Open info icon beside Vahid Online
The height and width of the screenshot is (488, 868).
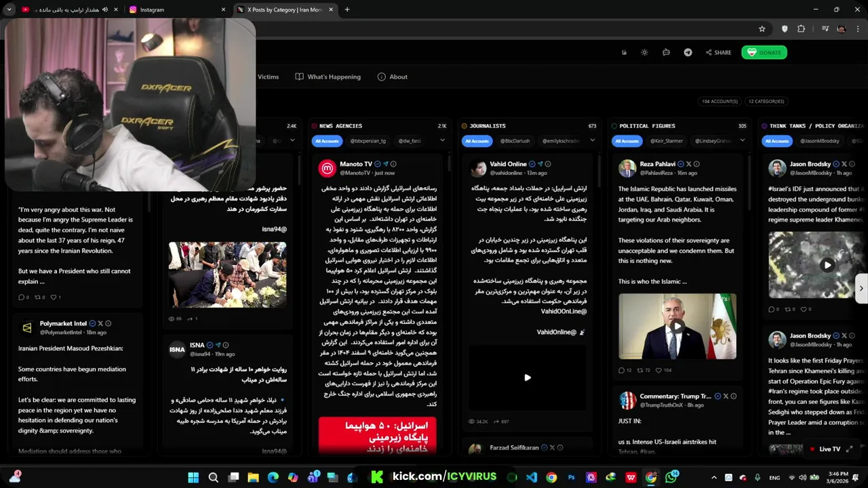pos(548,164)
